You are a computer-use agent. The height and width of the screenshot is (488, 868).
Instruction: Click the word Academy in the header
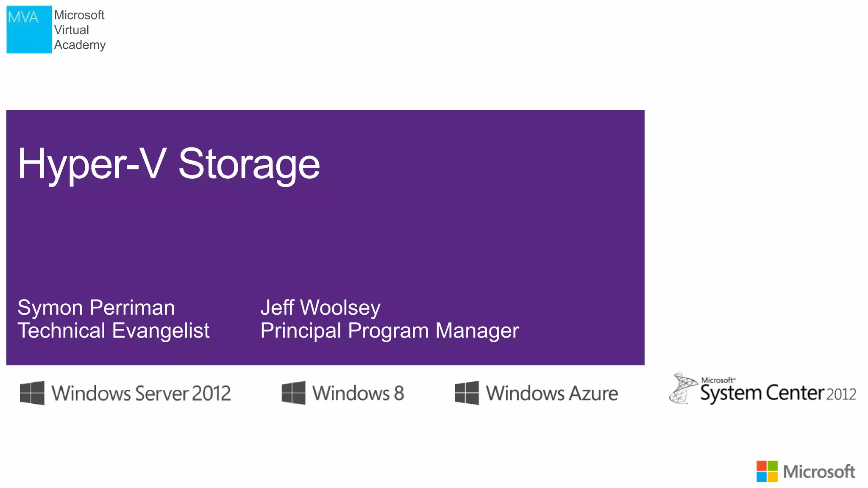80,45
